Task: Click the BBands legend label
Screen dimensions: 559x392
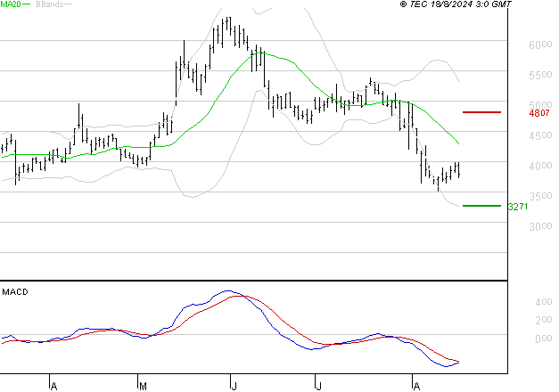Action: point(49,4)
